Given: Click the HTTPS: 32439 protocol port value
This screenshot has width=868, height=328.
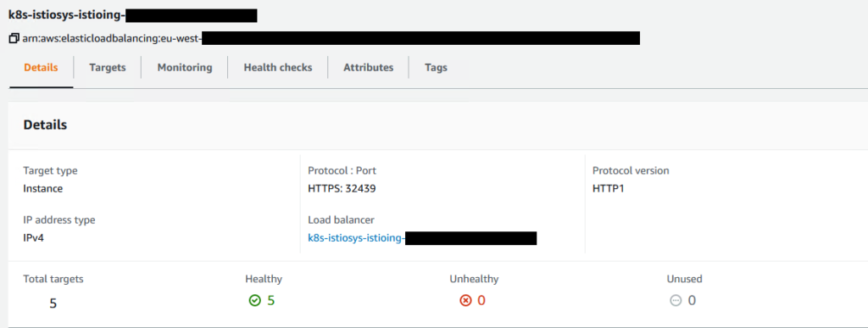Looking at the screenshot, I should (x=342, y=189).
